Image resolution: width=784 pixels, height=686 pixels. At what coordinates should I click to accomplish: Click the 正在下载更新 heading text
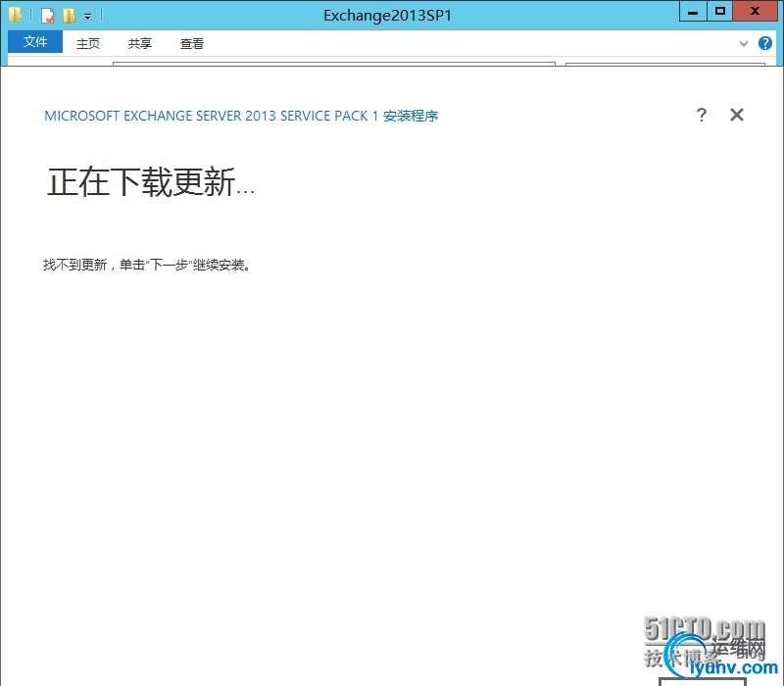click(151, 182)
